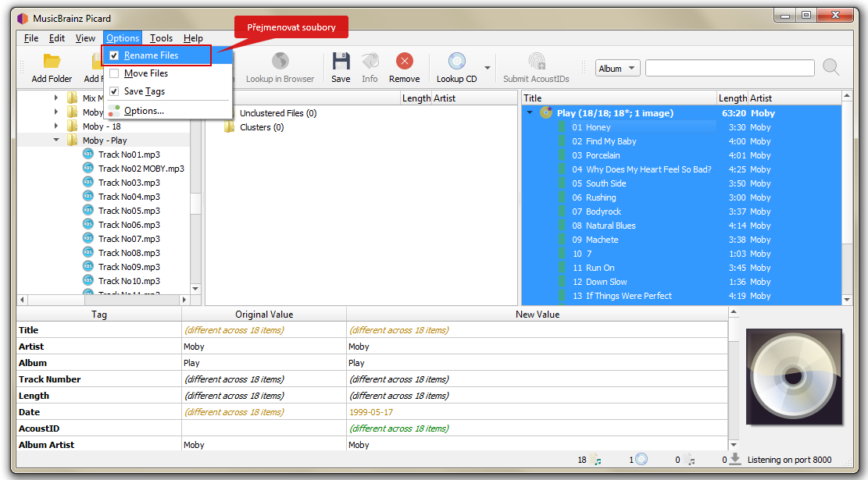Click the Add Folder toolbar icon
The width and height of the screenshot is (868, 480).
(x=52, y=61)
